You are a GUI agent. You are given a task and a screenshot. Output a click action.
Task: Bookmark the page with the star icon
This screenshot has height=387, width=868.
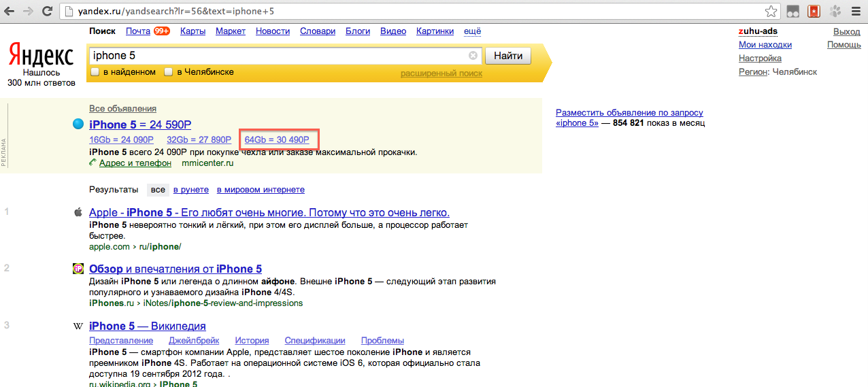point(771,12)
